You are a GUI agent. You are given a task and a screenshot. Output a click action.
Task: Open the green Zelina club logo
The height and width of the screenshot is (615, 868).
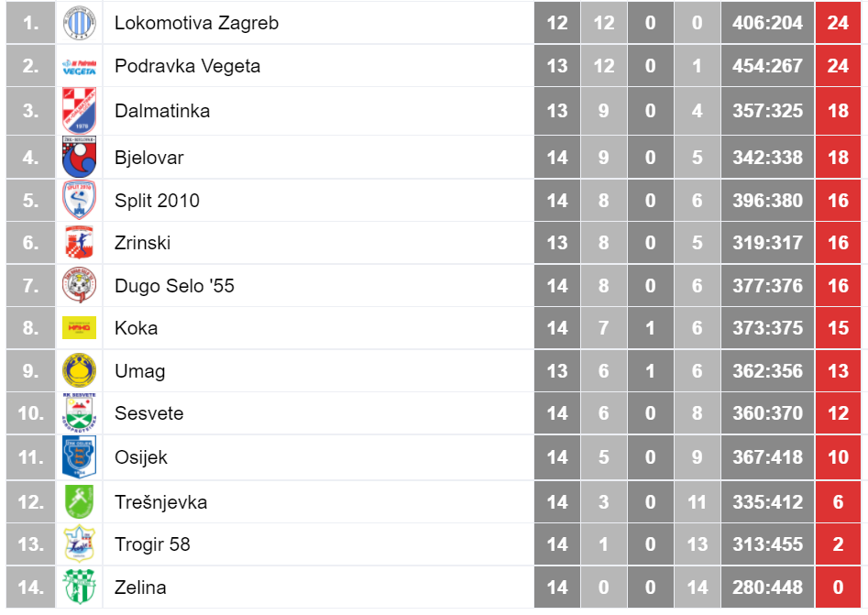coord(79,587)
